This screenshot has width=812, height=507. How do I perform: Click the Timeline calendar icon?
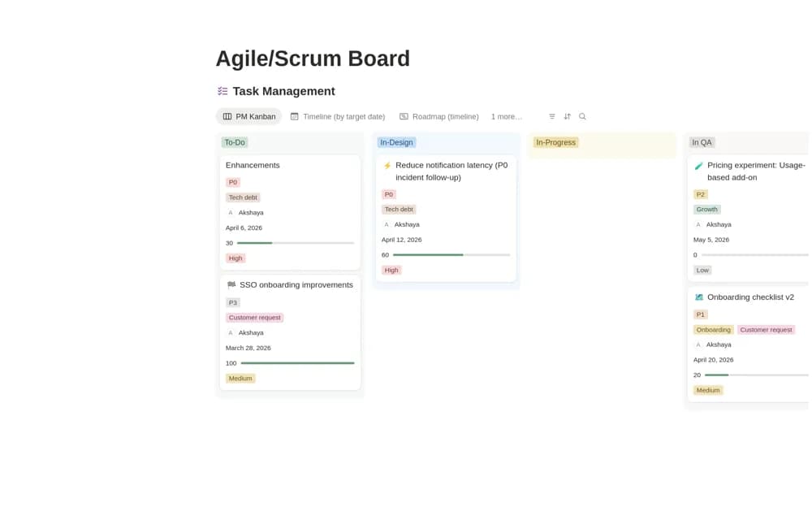(294, 117)
